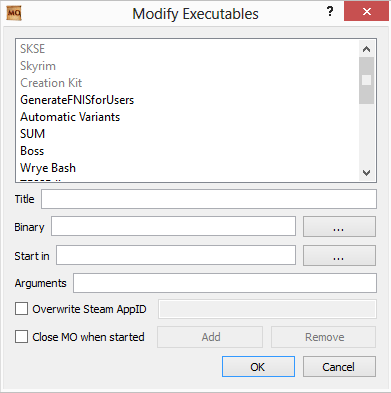The image size is (391, 393).
Task: Close the Modify Executables dialog
Action: click(x=366, y=12)
